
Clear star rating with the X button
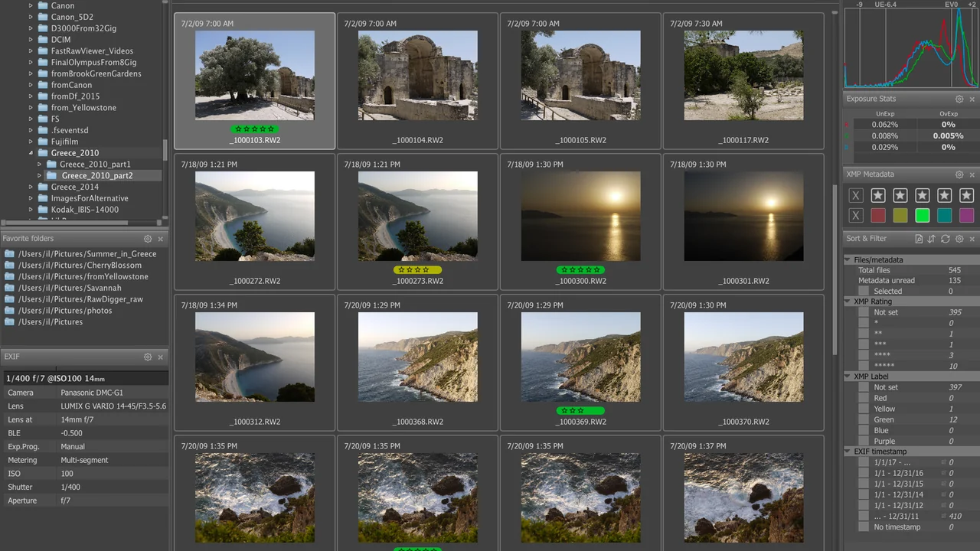856,195
